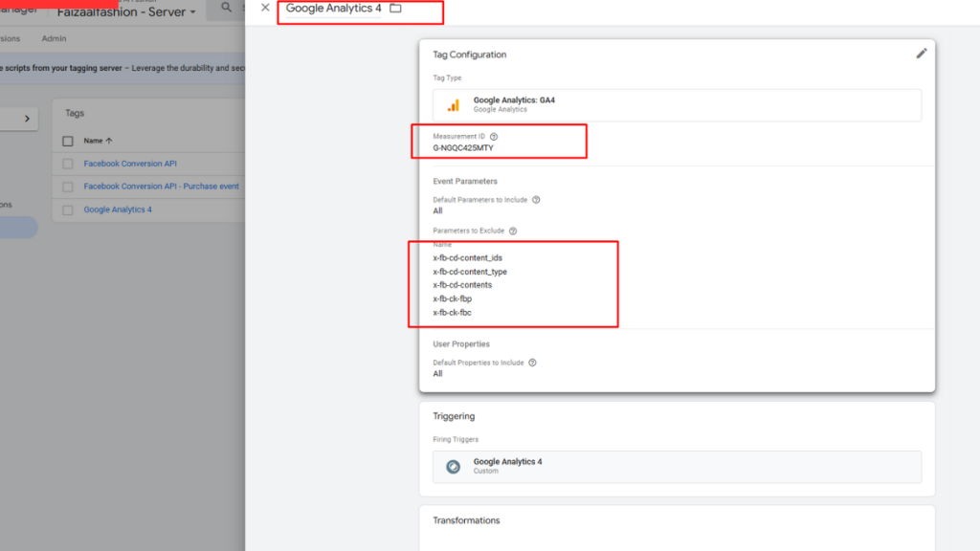Open the Faizaalfashion - Server container dropdown

coord(126,11)
